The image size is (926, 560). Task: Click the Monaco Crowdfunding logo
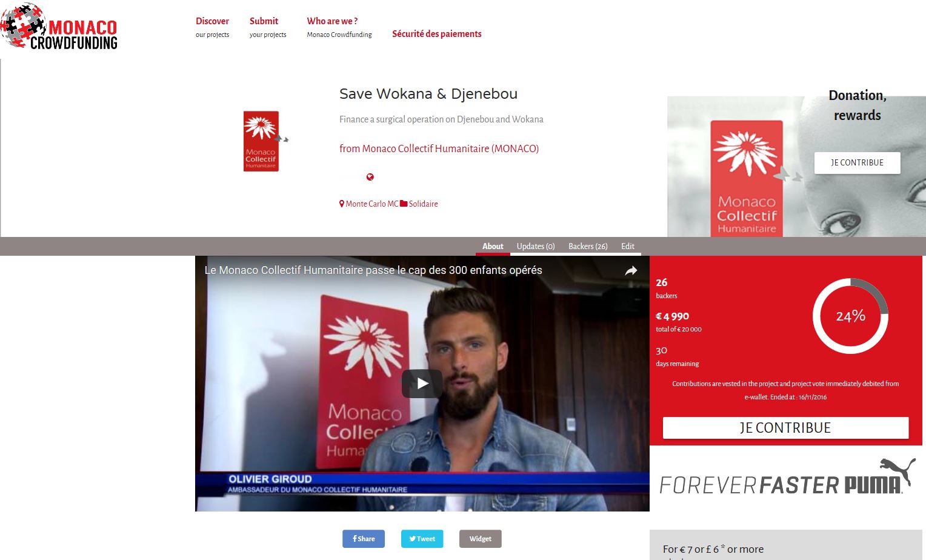coord(59,27)
